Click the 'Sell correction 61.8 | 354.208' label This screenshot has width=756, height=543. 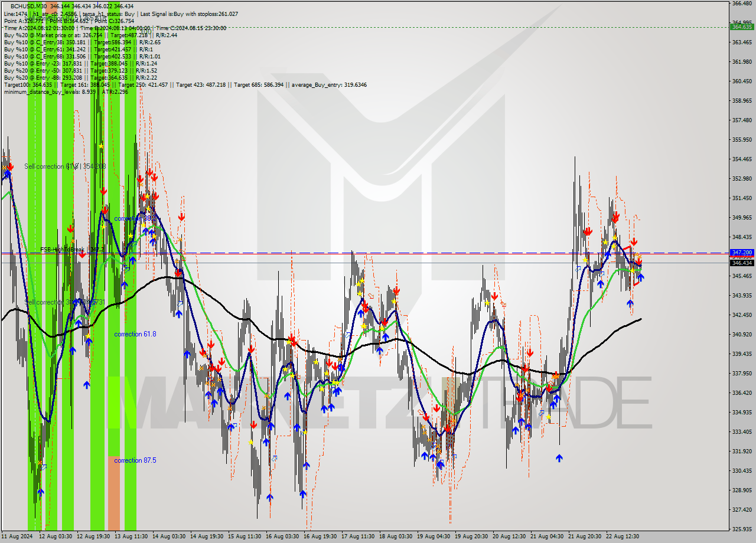click(65, 166)
